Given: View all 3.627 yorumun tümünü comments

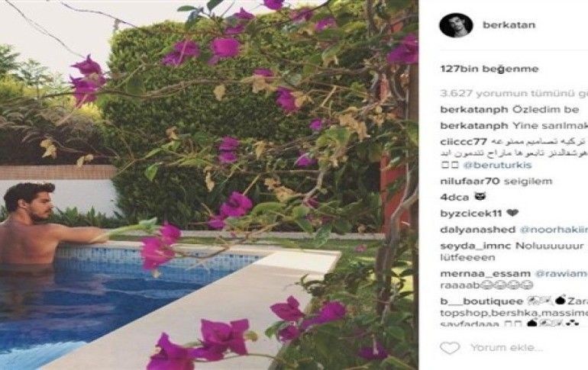Looking at the screenshot, I should coord(514,93).
